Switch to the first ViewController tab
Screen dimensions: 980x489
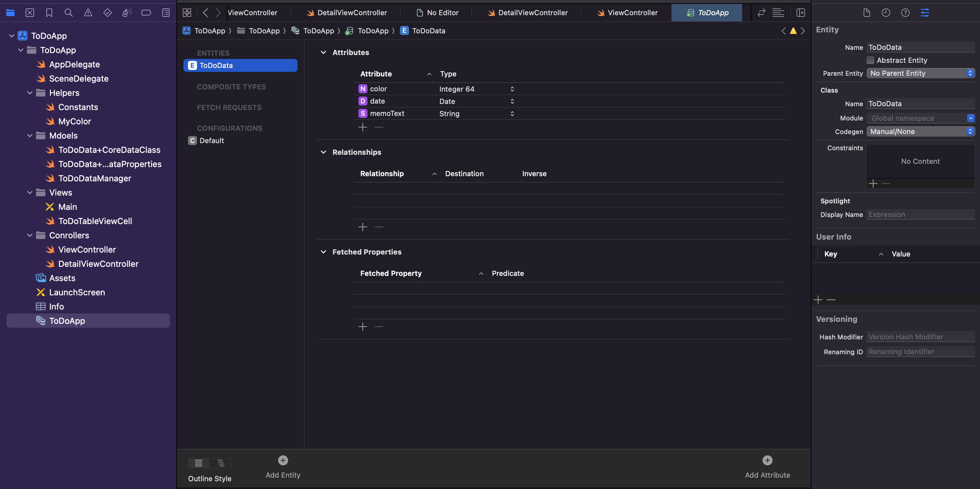pyautogui.click(x=252, y=13)
